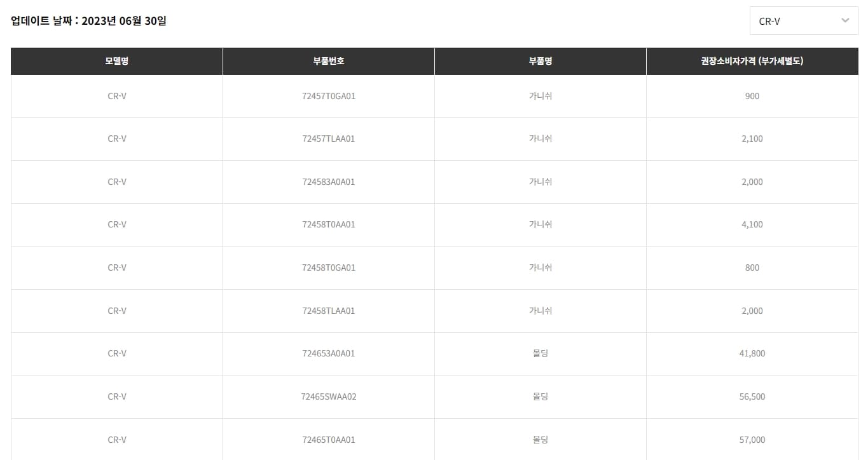
Task: Select part number 72457TLAA01
Action: (x=329, y=139)
